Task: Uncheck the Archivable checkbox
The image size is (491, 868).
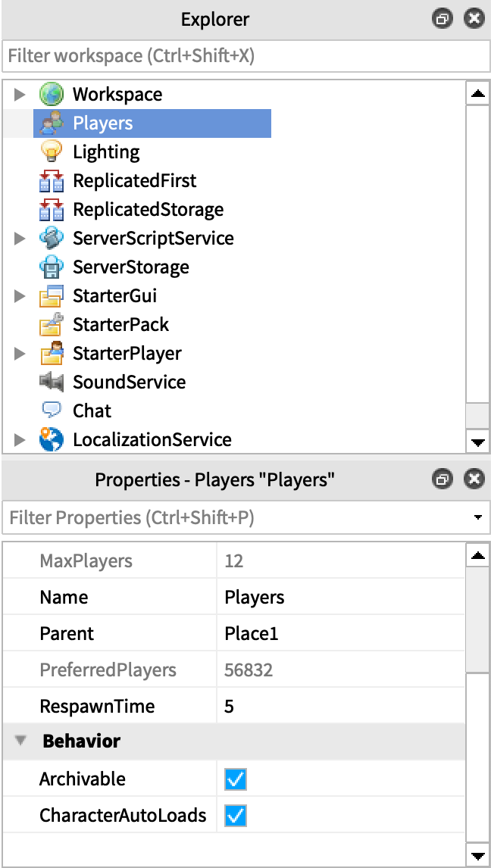Action: click(236, 779)
